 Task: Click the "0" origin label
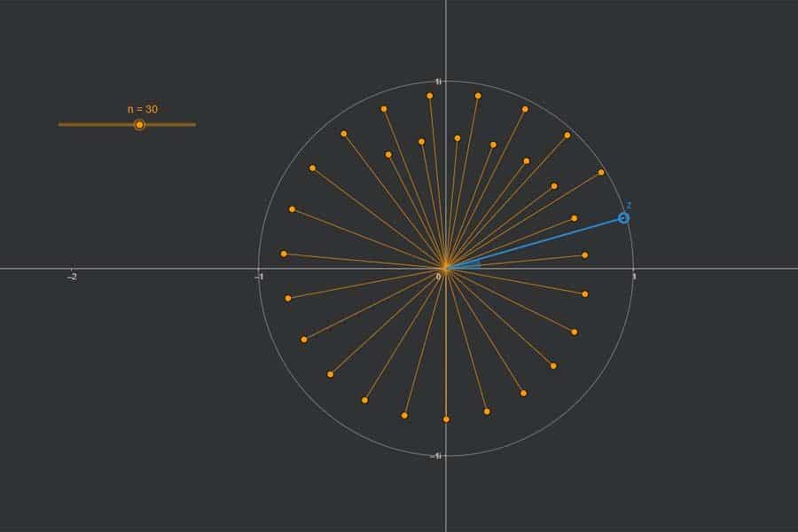click(x=438, y=277)
